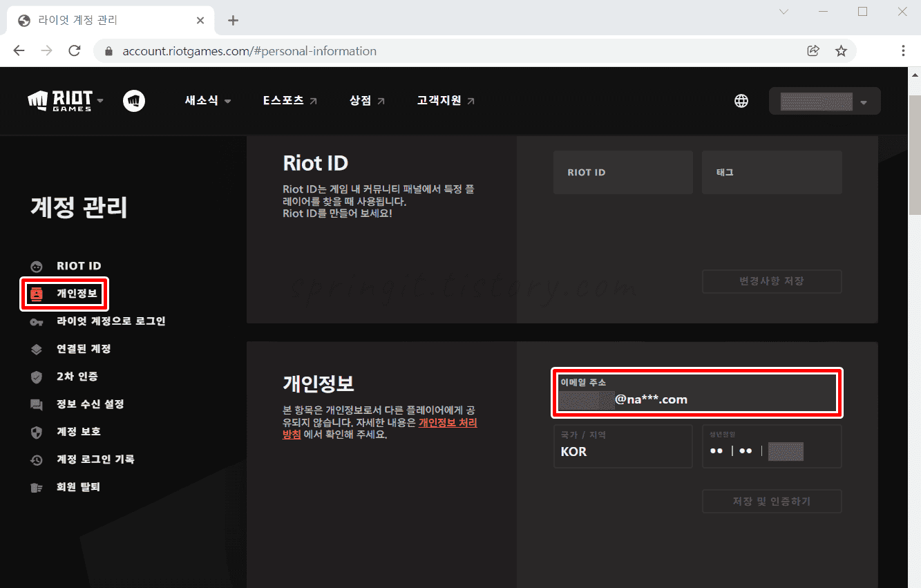The width and height of the screenshot is (921, 588).
Task: Go to 계정 보호 section
Action: click(79, 432)
